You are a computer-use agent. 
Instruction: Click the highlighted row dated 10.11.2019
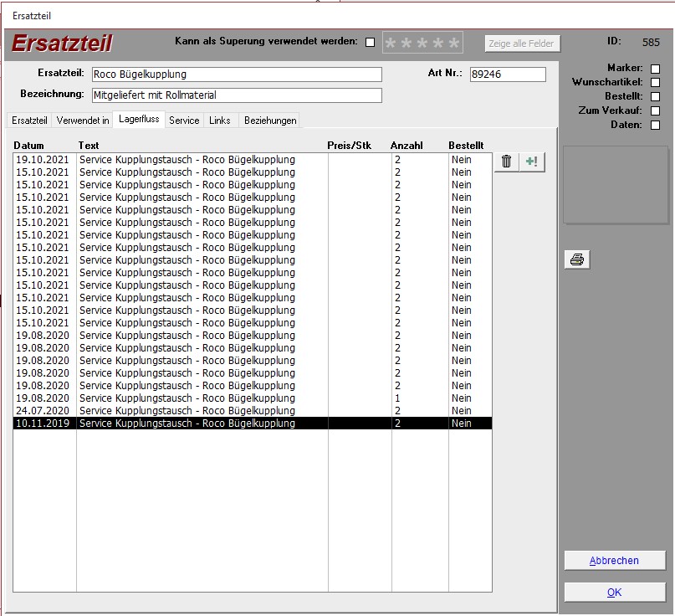tap(253, 423)
